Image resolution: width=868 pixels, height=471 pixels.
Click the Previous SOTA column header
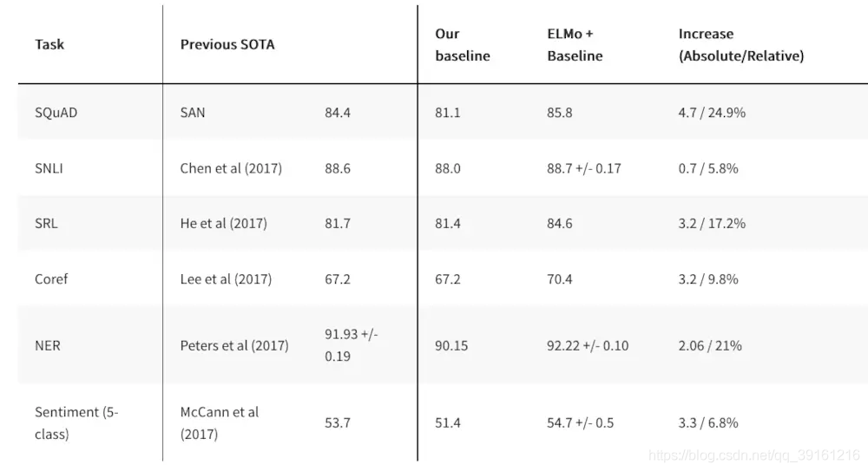point(227,44)
